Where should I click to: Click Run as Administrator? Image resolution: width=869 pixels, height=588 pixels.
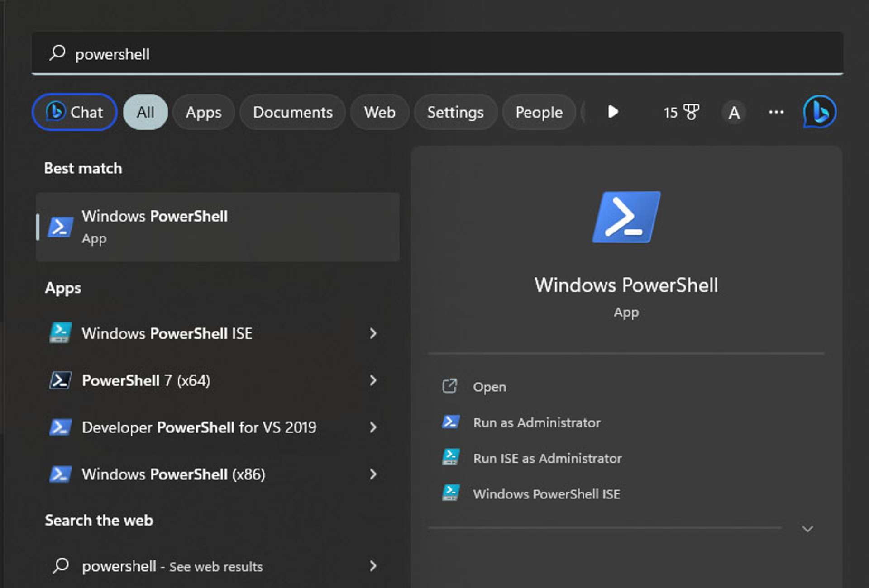[x=537, y=422]
